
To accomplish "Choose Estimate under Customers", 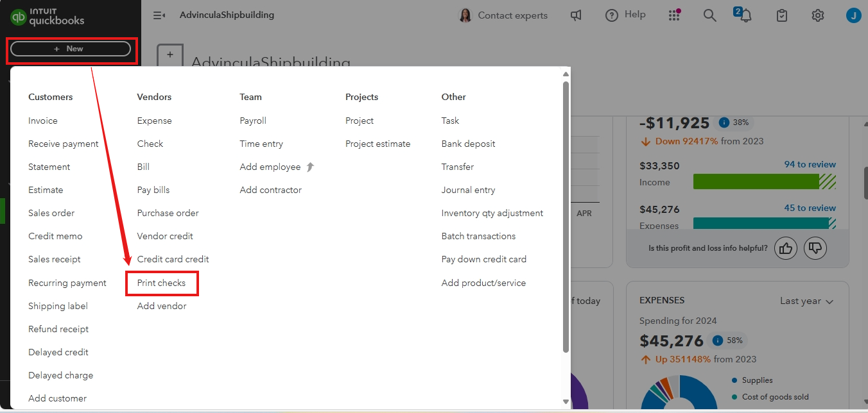I will tap(46, 190).
